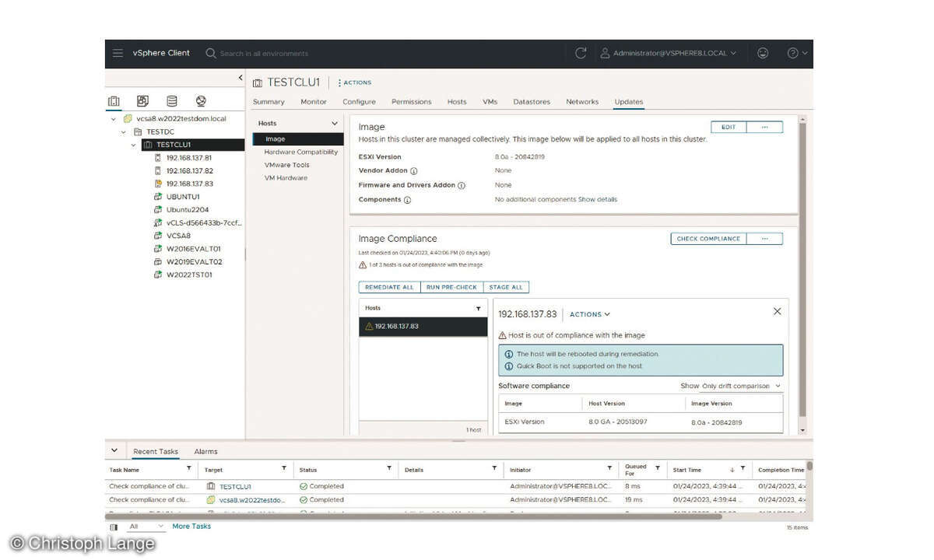Image resolution: width=934 pixels, height=560 pixels.
Task: Select VMware Tools in the sidebar
Action: (287, 165)
